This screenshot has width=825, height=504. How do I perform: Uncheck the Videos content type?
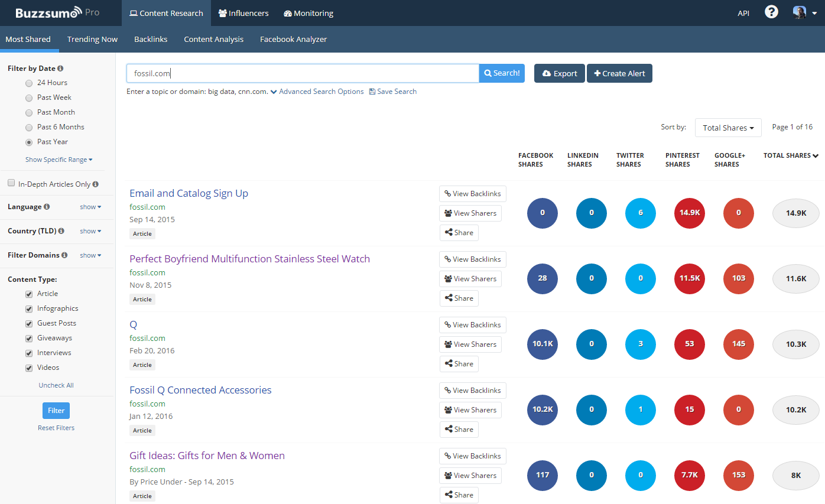pyautogui.click(x=28, y=367)
